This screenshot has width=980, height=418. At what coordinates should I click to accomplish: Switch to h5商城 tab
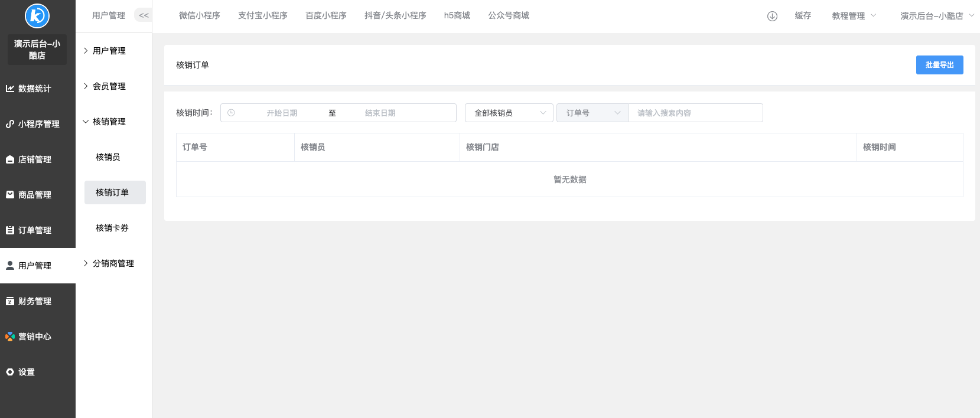[x=457, y=15]
